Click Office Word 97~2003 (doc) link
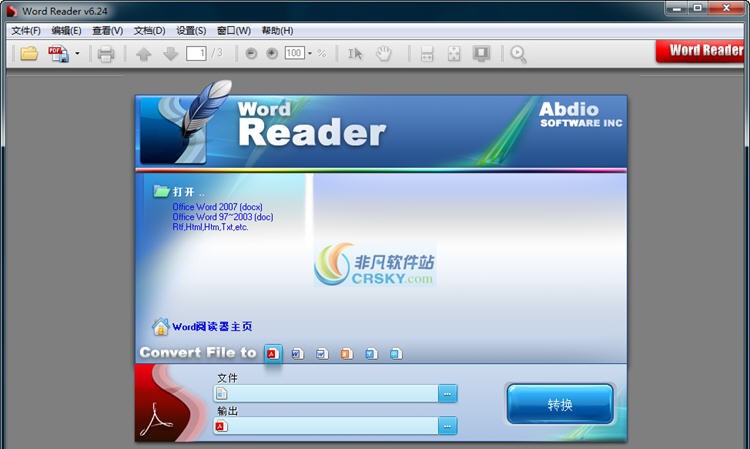 pyautogui.click(x=223, y=217)
